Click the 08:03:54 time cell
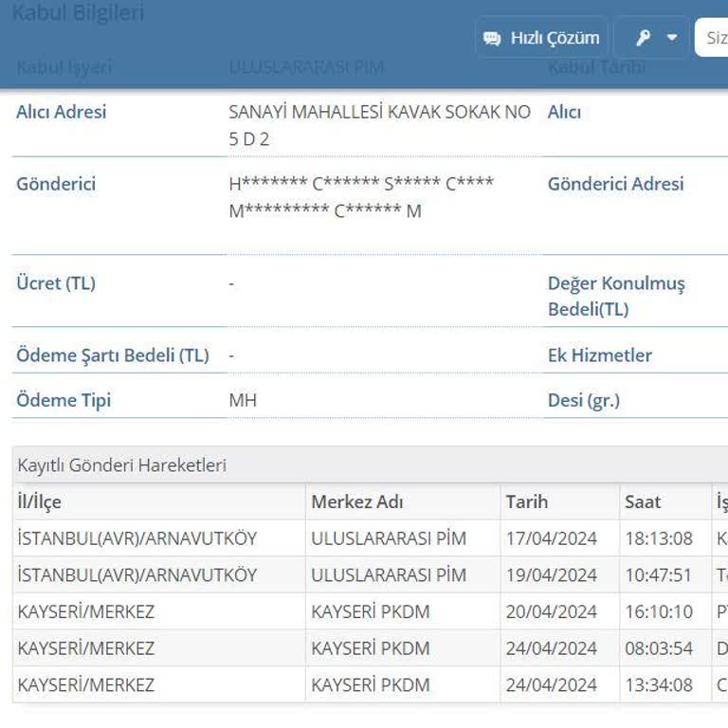 click(658, 648)
